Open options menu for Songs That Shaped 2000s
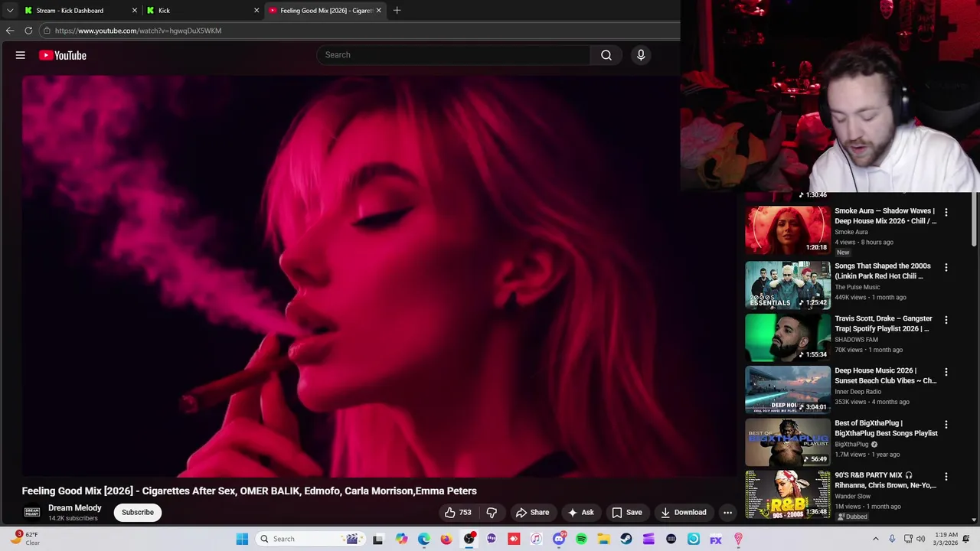The width and height of the screenshot is (980, 551). click(946, 267)
